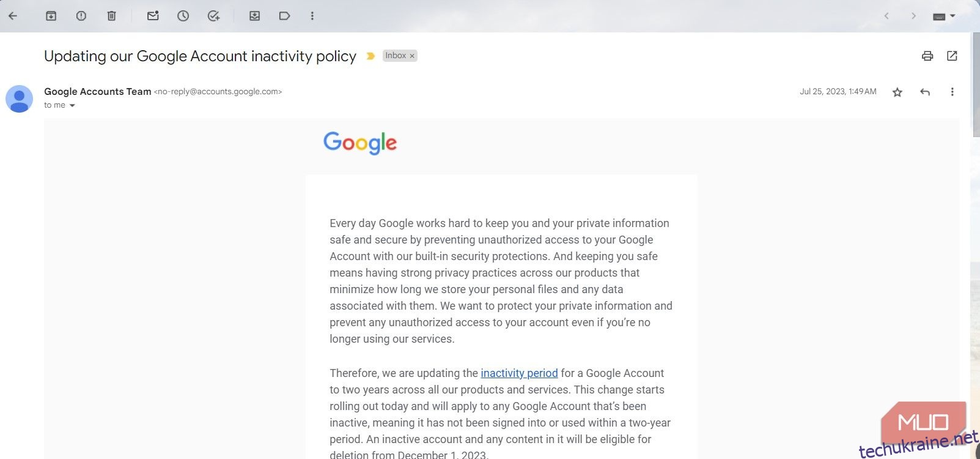Star the Google Accounts Team message

tap(897, 92)
